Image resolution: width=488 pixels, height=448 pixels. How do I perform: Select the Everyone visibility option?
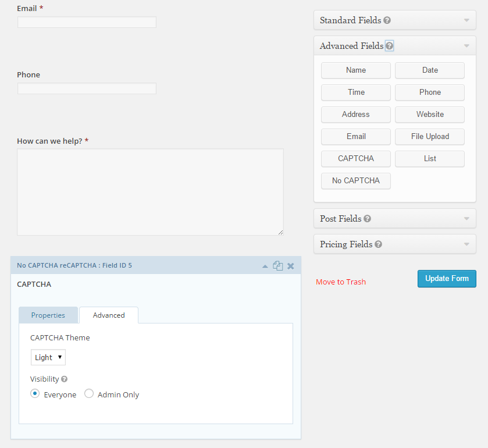[35, 394]
